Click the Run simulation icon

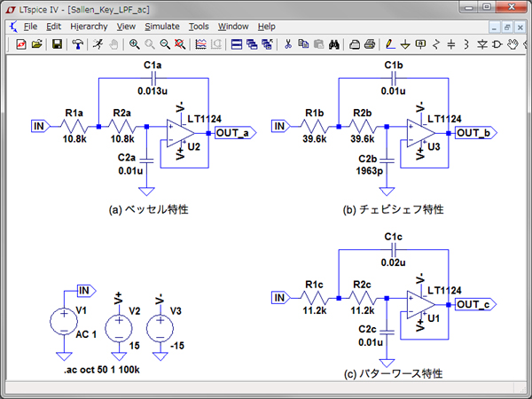(x=98, y=43)
